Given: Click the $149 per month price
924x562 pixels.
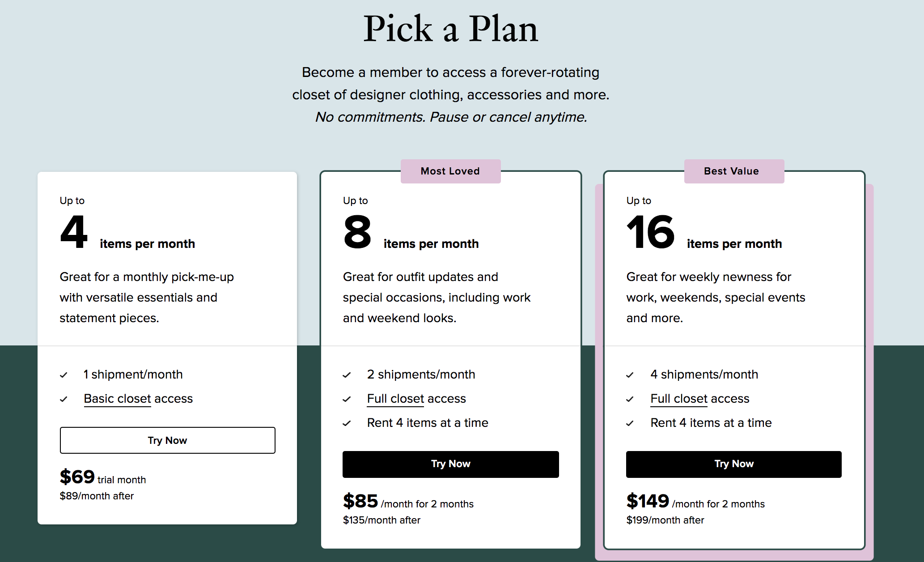Looking at the screenshot, I should [x=648, y=501].
